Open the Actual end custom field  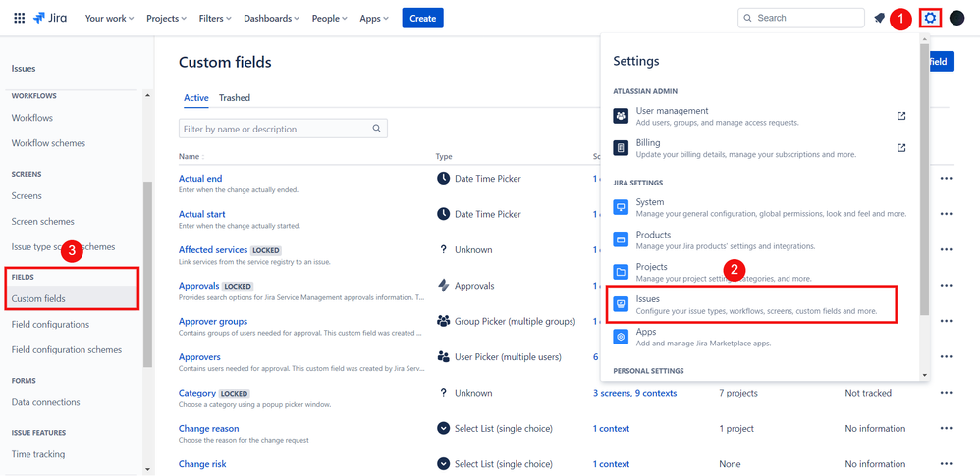point(200,179)
